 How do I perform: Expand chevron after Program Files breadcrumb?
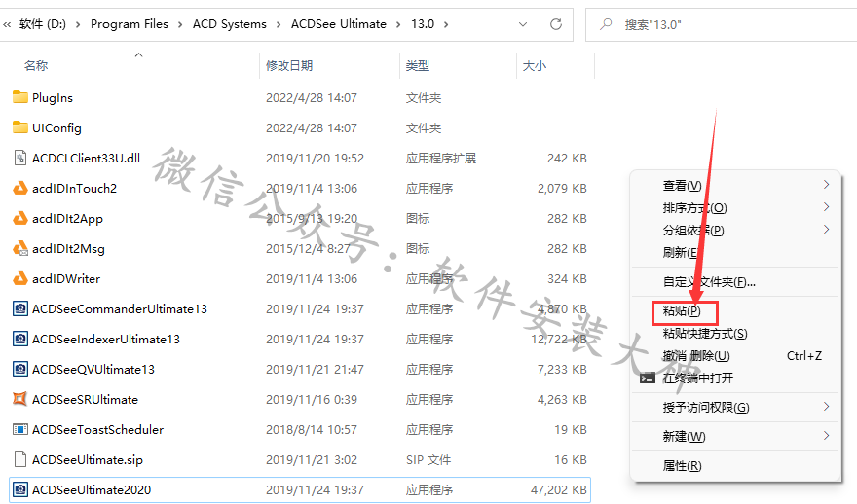[x=180, y=24]
